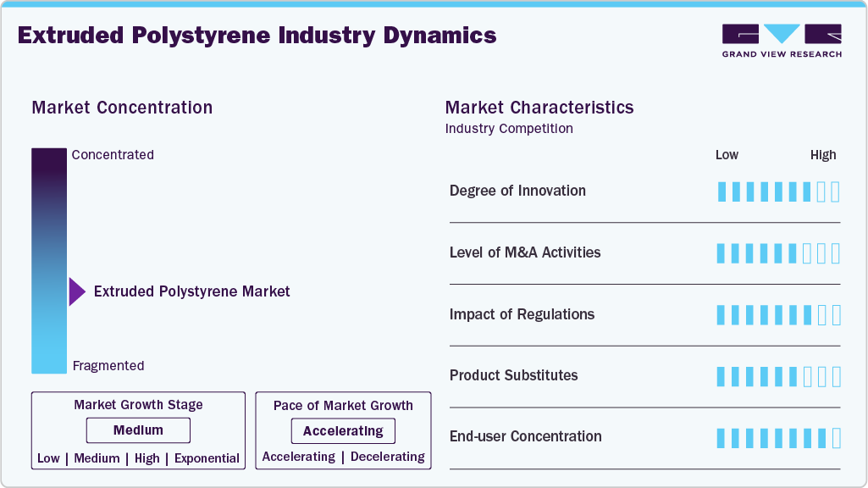The width and height of the screenshot is (868, 488).
Task: Click the Extruded Polystyrene Market label
Action: click(192, 291)
